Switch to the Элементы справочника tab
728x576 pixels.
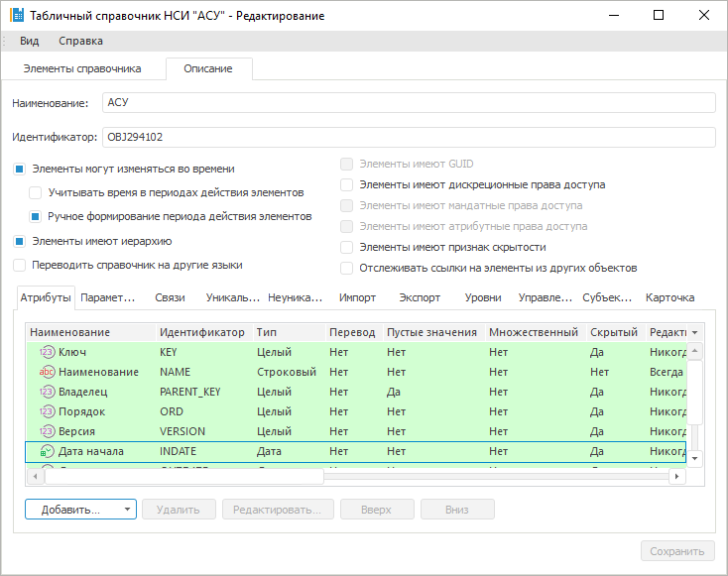point(82,68)
